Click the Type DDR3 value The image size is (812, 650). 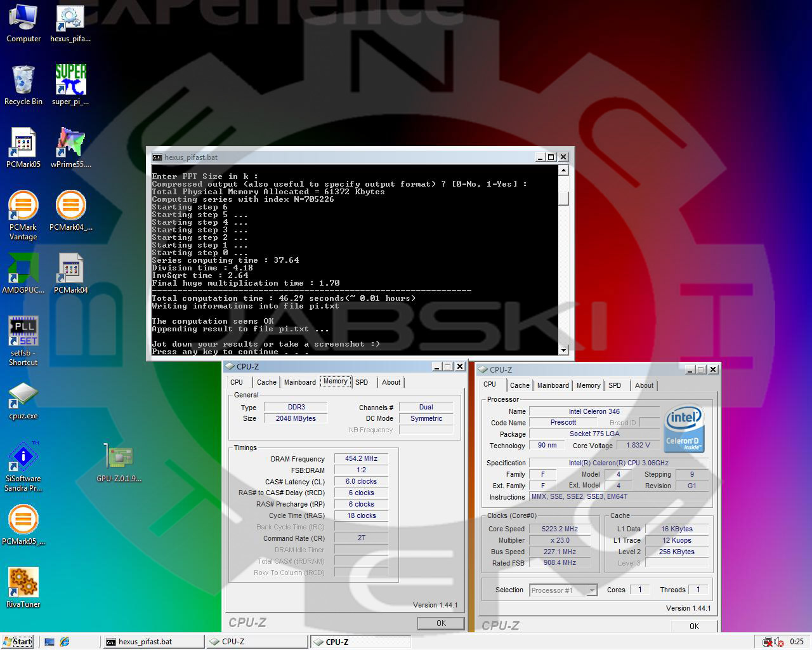(296, 407)
